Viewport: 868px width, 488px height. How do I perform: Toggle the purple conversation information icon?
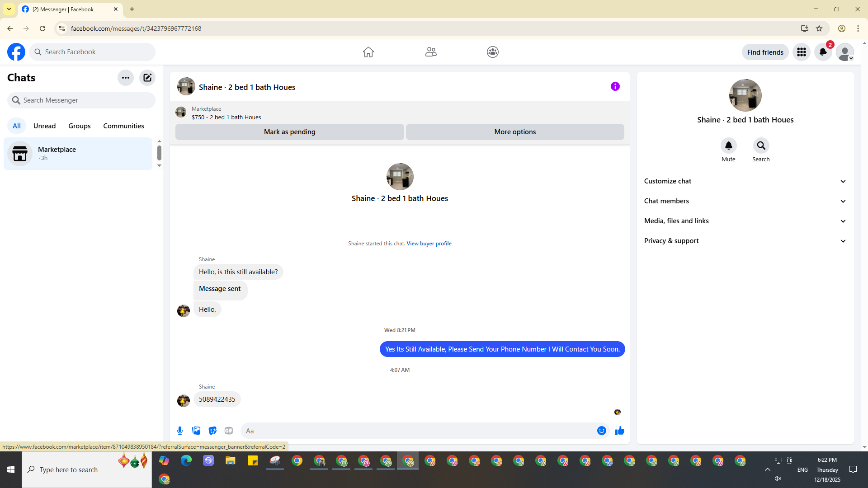615,86
